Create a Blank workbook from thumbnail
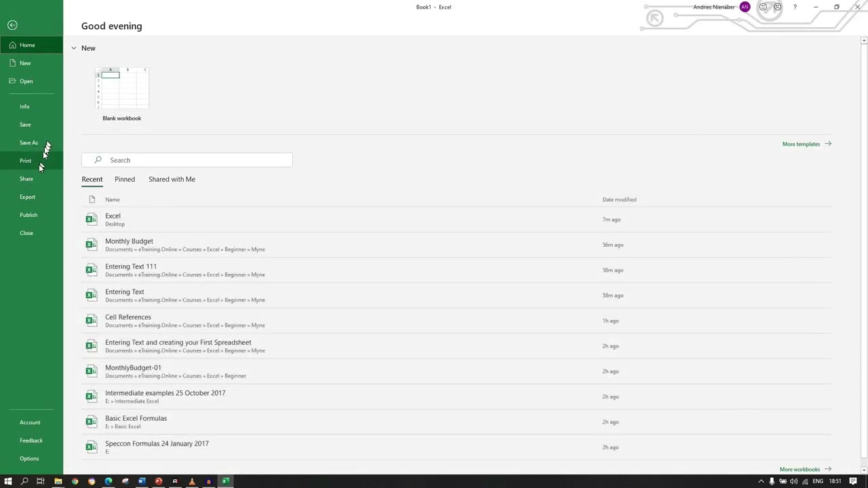868x488 pixels. 122,89
